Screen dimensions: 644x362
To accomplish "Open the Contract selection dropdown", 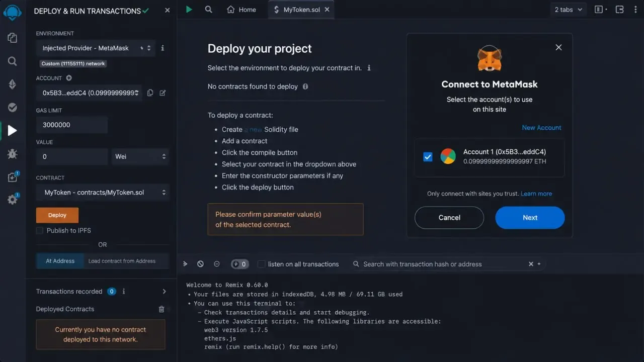I will (103, 192).
